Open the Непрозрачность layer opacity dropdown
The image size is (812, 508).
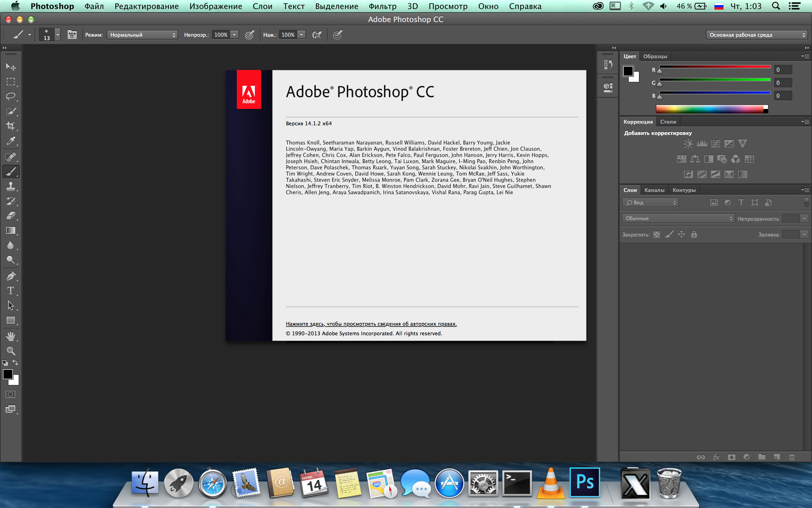804,218
